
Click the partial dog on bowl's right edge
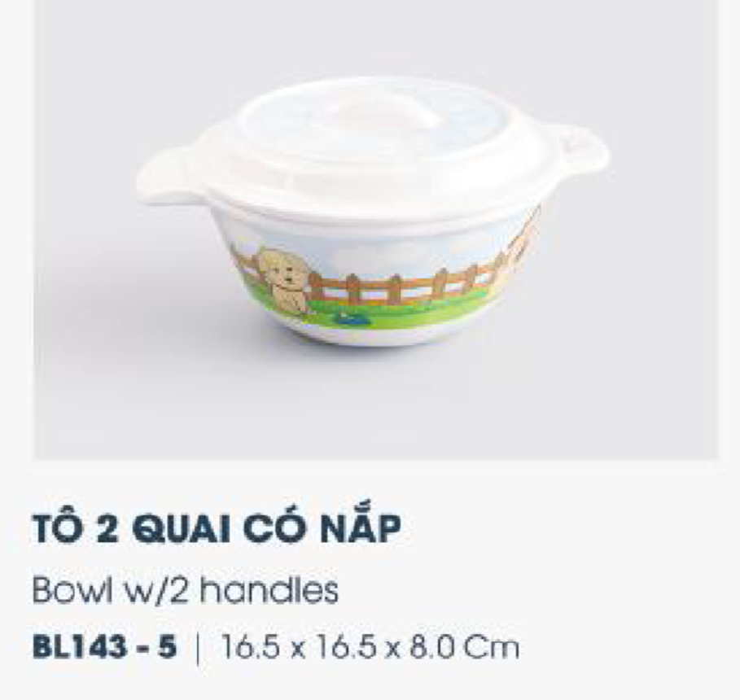click(x=522, y=246)
